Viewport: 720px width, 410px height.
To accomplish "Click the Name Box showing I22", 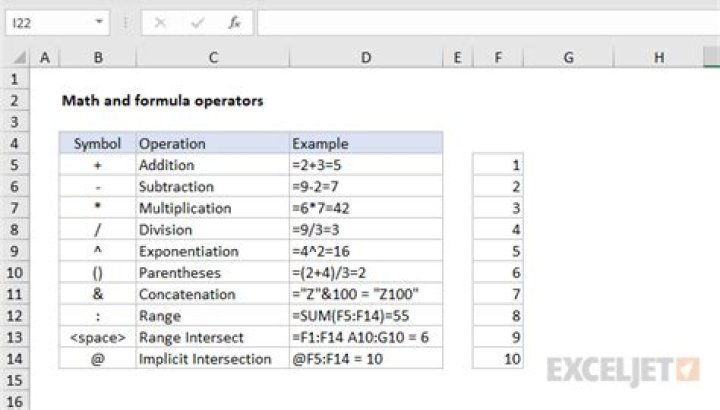I will point(57,22).
